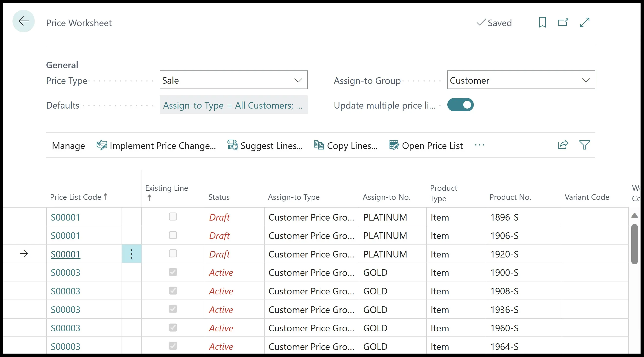This screenshot has height=357, width=644.
Task: Select GOLD cell in the 1908-S row
Action: coord(393,291)
